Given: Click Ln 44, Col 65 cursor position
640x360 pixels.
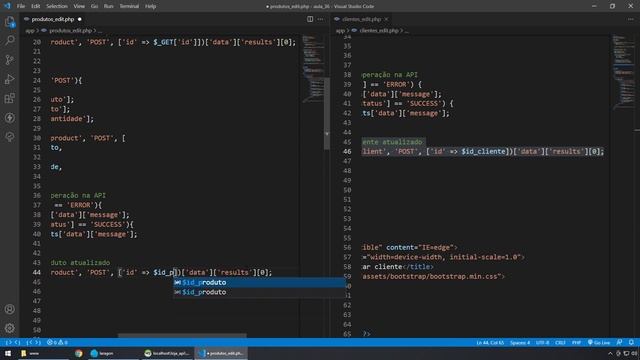Looking at the screenshot, I should [490, 342].
